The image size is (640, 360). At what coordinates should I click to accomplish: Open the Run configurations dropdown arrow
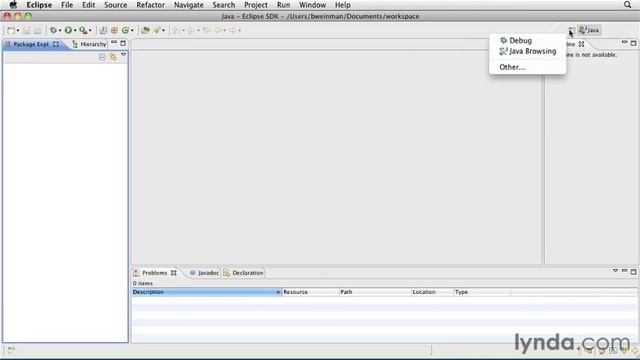click(x=75, y=31)
